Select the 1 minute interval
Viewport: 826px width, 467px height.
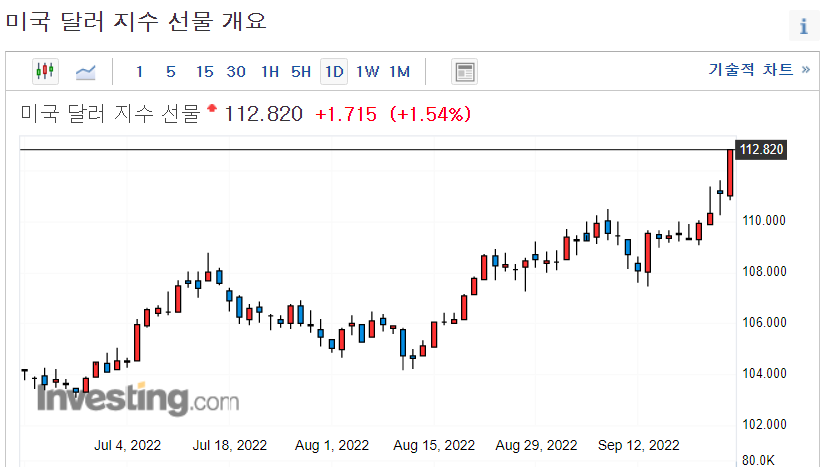click(x=139, y=72)
